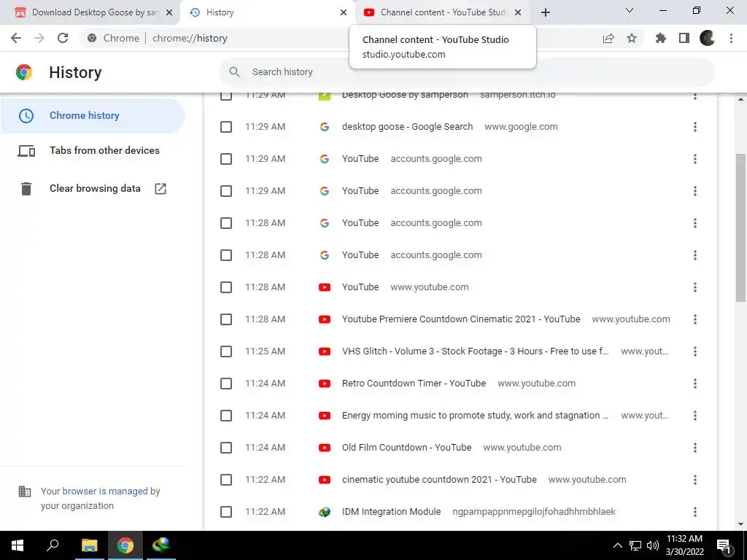Click the browser forward arrow
Screen dimensions: 747x560
click(x=39, y=38)
